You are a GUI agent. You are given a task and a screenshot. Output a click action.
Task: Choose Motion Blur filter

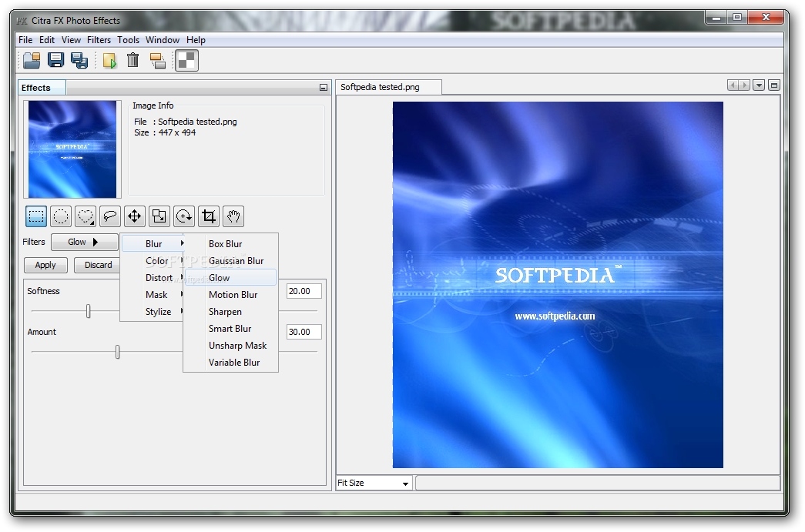230,294
